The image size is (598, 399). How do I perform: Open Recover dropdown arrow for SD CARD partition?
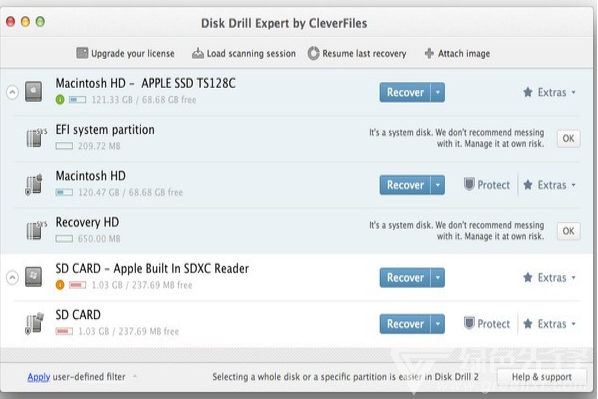438,324
